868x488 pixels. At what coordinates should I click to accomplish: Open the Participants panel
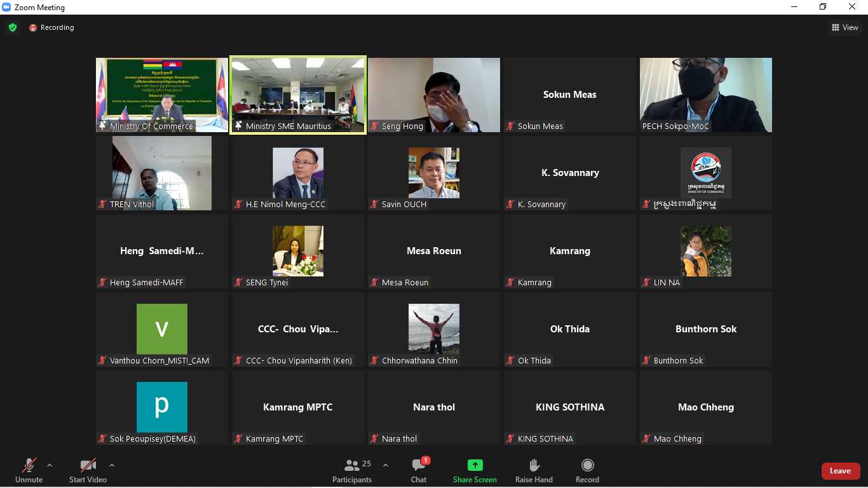(x=352, y=470)
